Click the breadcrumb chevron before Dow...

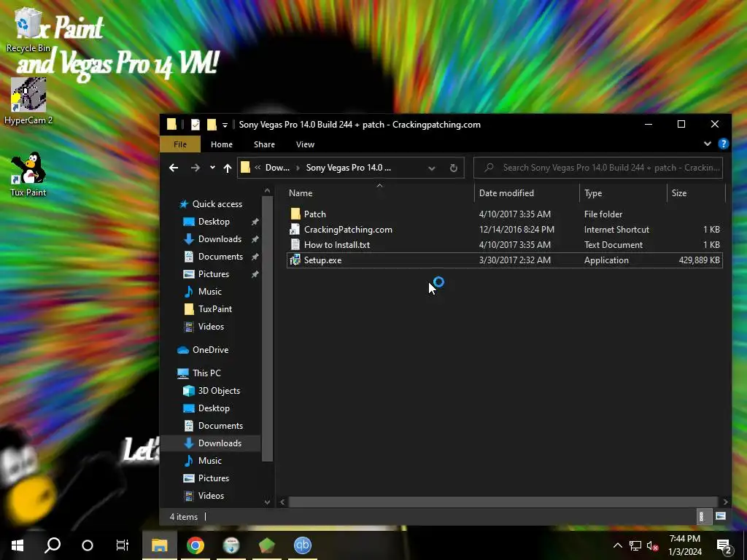click(x=258, y=168)
